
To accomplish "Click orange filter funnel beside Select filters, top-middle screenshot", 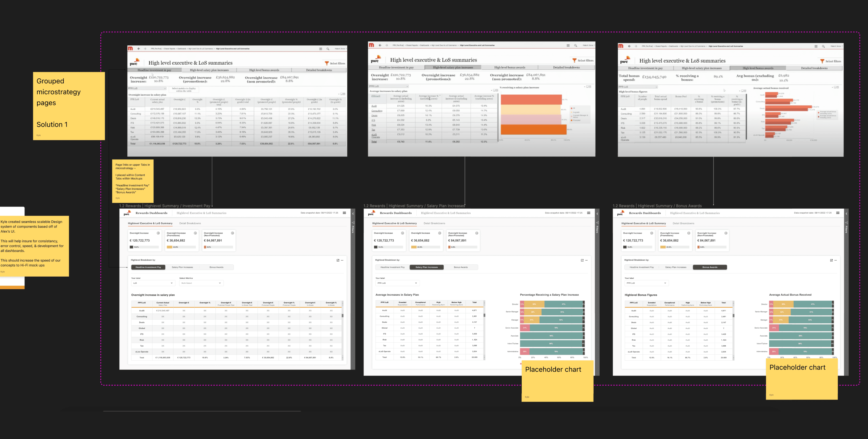I will [x=574, y=60].
